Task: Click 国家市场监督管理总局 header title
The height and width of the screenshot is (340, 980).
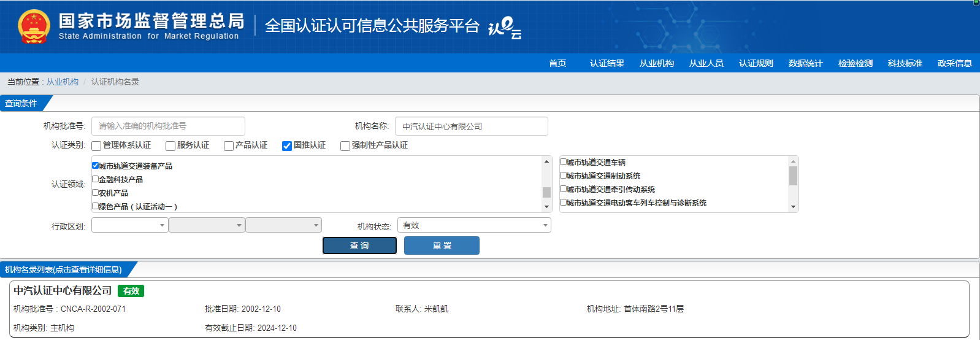Action: [x=151, y=21]
